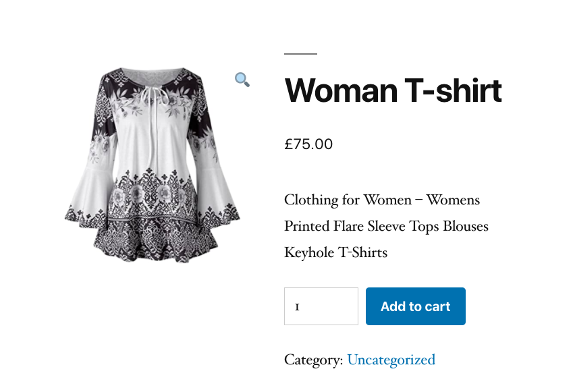Click the word Woman in the title
Viewport: 573px width, 392px height.
341,90
